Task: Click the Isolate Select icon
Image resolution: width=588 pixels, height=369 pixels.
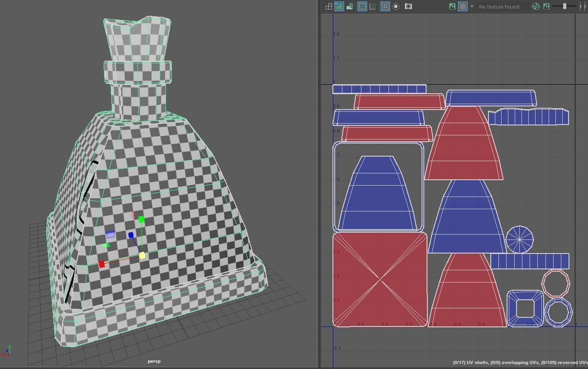Action: 396,6
